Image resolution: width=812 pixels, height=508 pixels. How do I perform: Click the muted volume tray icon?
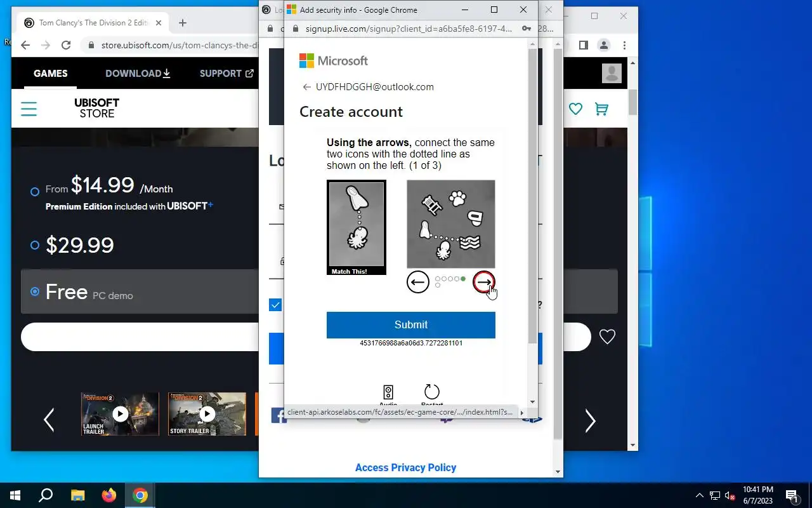[730, 495]
